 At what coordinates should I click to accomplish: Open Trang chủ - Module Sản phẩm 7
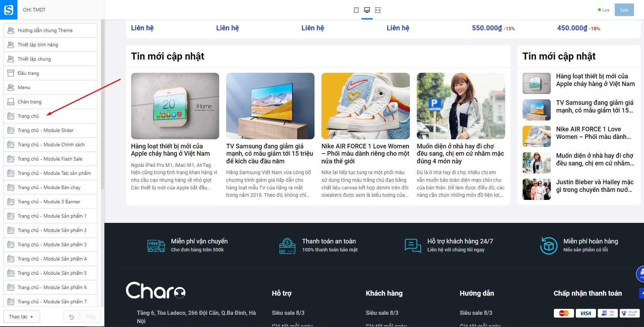(x=50, y=302)
